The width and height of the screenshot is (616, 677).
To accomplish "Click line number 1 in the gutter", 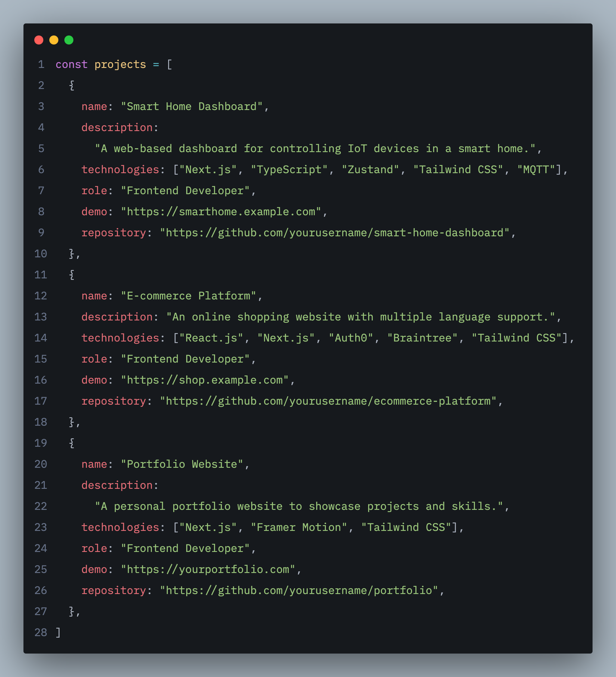I will [x=41, y=64].
